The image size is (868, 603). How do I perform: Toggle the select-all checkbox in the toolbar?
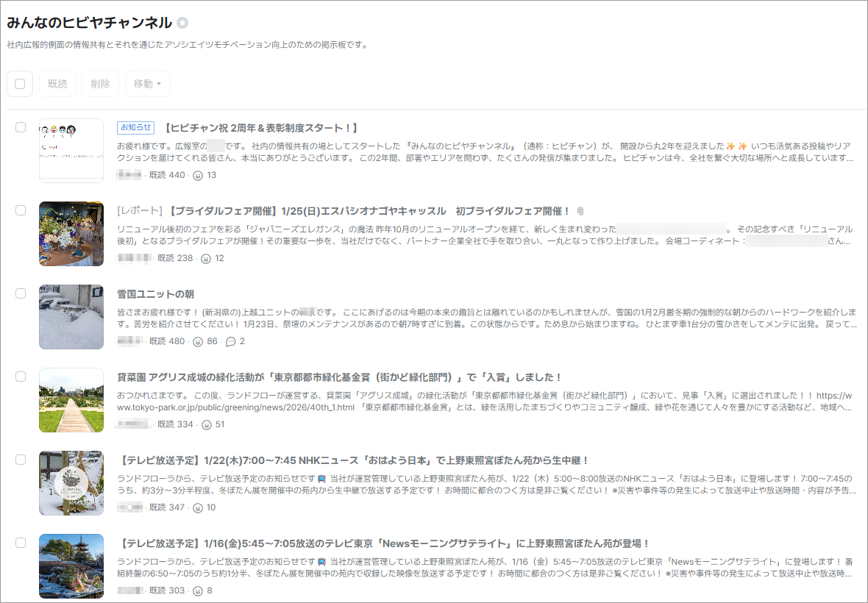pos(20,84)
